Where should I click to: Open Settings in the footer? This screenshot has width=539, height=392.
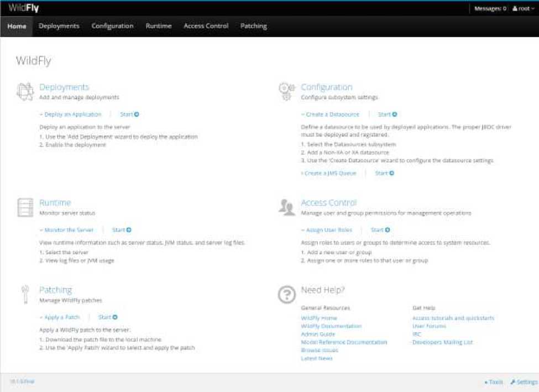524,382
